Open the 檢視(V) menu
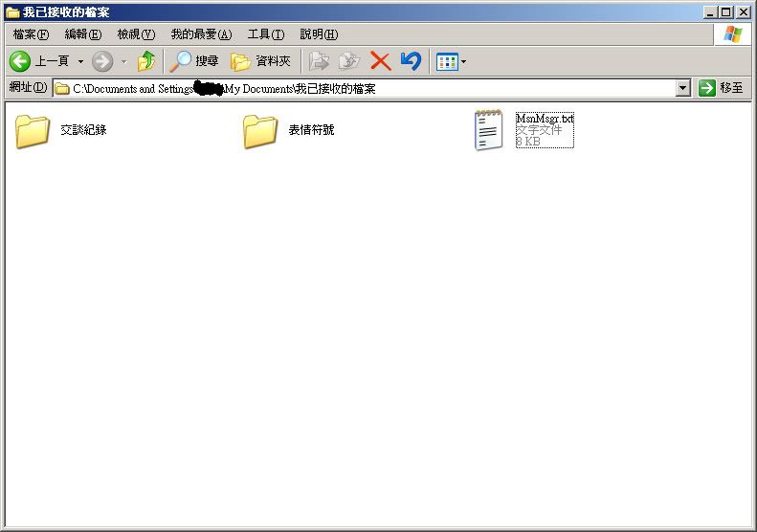Image resolution: width=757 pixels, height=532 pixels. pyautogui.click(x=135, y=34)
